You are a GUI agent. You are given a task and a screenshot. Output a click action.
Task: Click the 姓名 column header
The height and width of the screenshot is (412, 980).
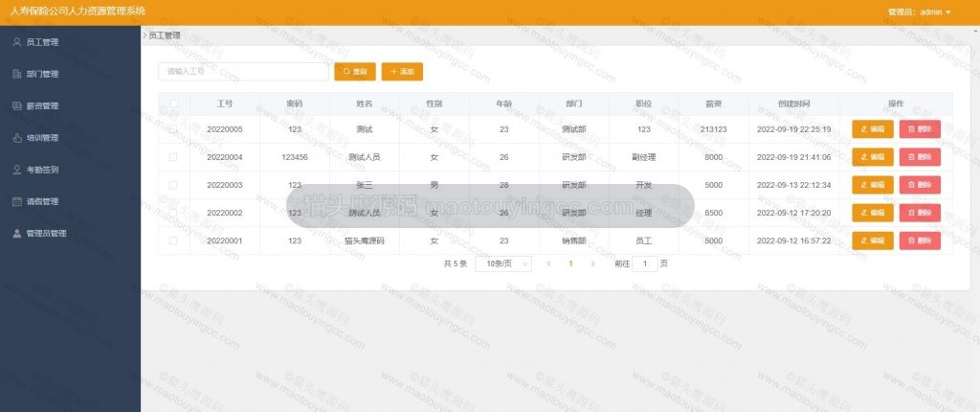pos(365,103)
